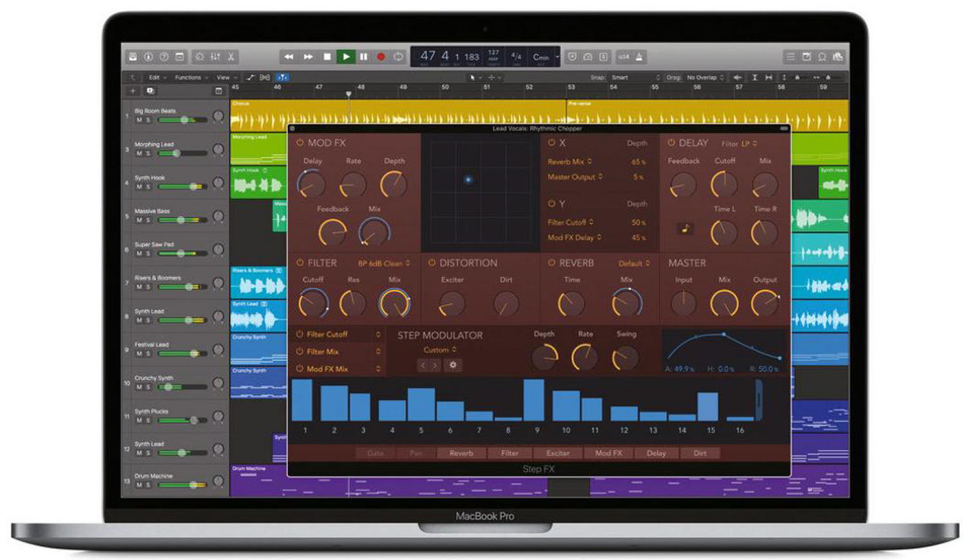Open the Inspector info icon

coord(149,57)
